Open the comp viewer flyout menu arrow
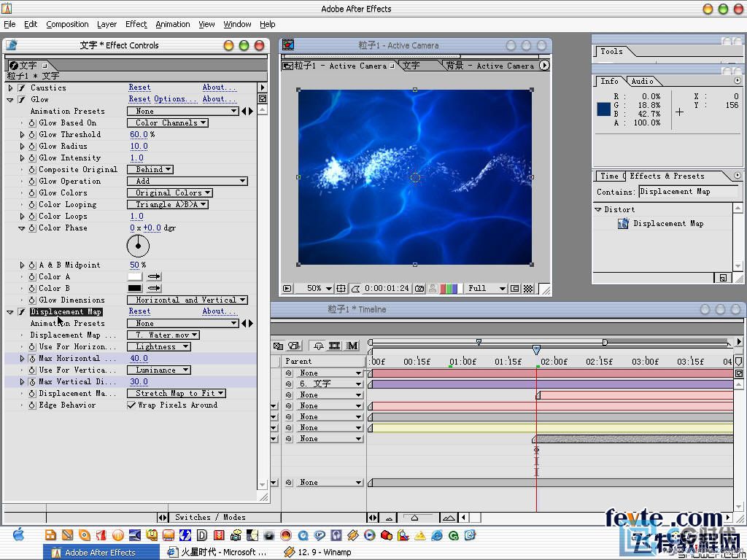The width and height of the screenshot is (747, 560). tap(544, 65)
